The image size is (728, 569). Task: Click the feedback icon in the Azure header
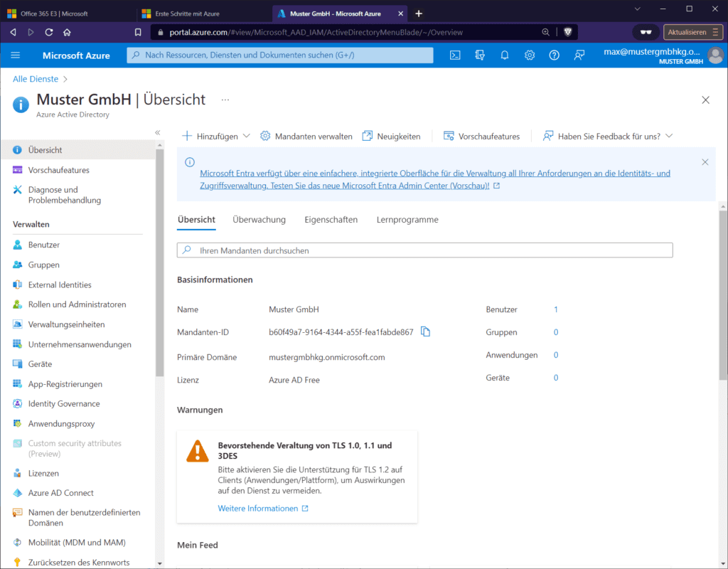point(579,55)
